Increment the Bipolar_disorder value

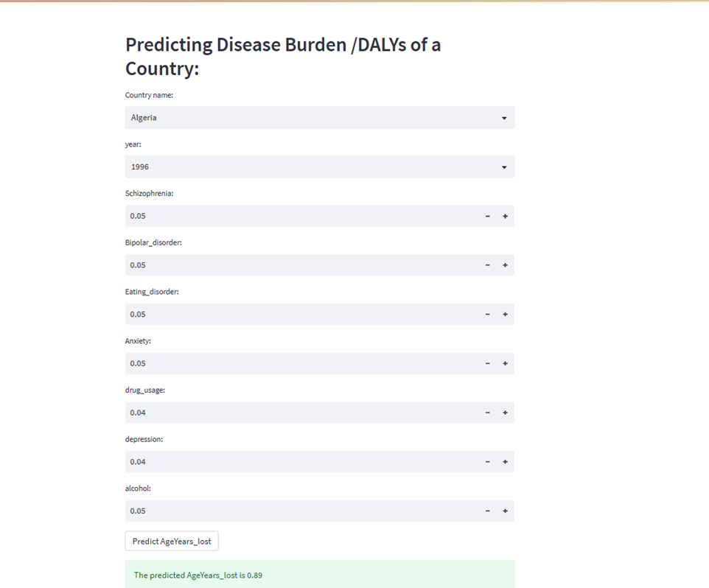click(505, 265)
